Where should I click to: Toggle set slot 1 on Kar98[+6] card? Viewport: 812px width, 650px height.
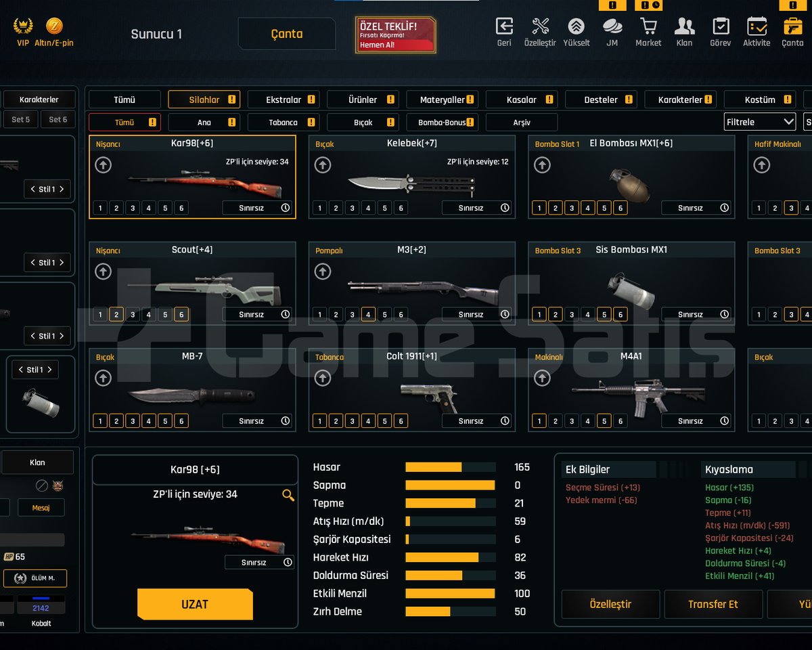coord(100,208)
